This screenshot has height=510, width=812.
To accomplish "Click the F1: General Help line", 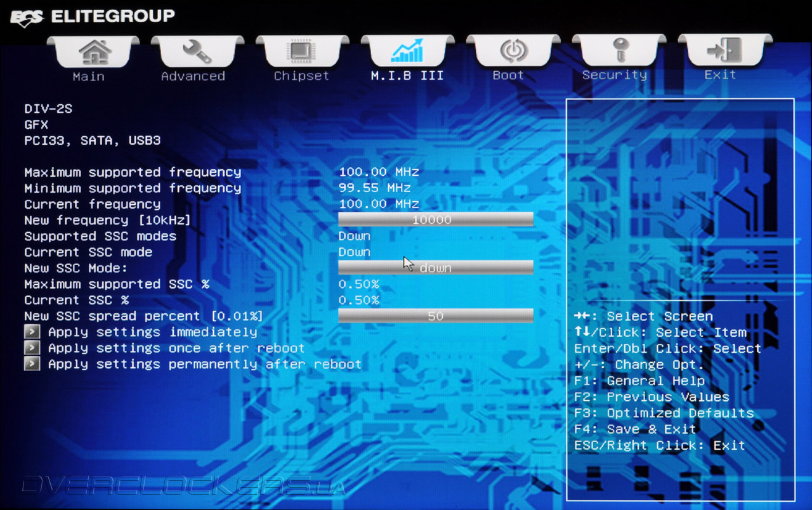I will 639,381.
